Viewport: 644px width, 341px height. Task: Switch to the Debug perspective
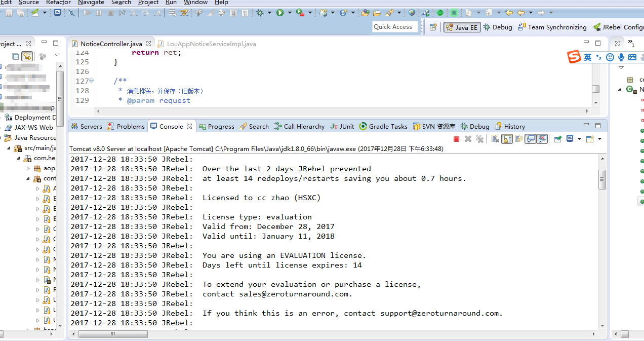[498, 27]
